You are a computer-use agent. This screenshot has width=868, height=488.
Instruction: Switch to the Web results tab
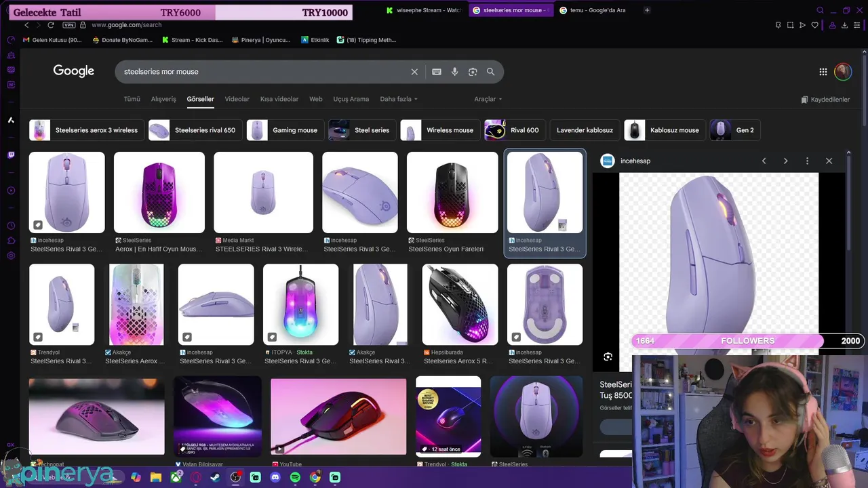(316, 99)
